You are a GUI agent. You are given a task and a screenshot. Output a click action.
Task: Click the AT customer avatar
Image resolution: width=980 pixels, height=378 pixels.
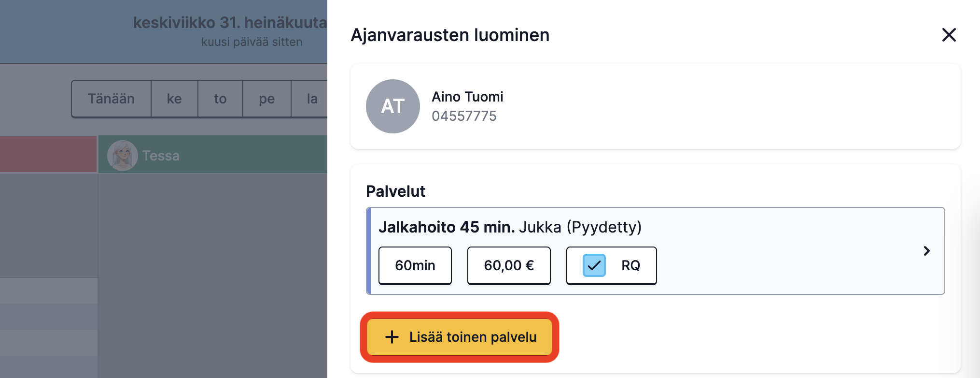click(x=392, y=106)
